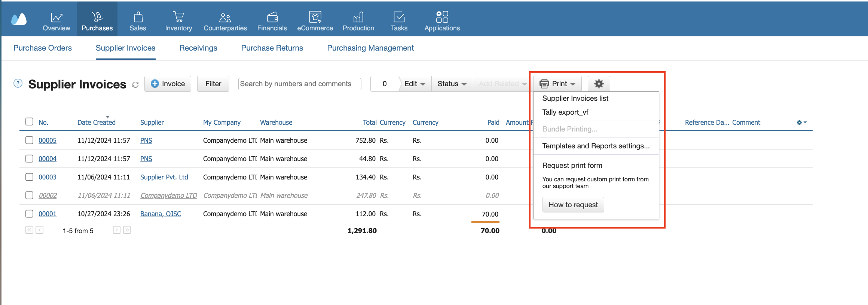Expand the Status dropdown
Viewport: 868px width, 305px height.
pos(452,84)
